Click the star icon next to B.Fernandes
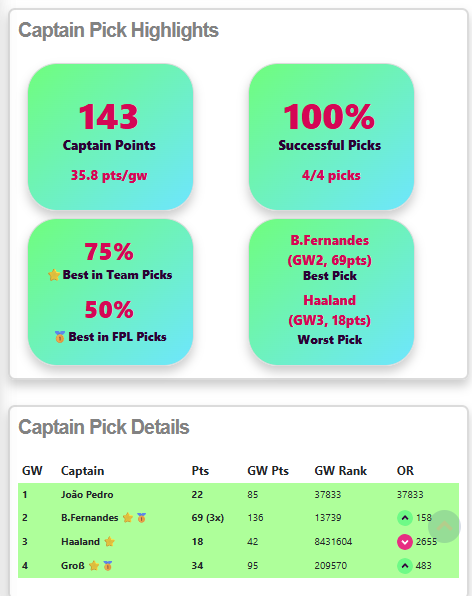 click(128, 517)
